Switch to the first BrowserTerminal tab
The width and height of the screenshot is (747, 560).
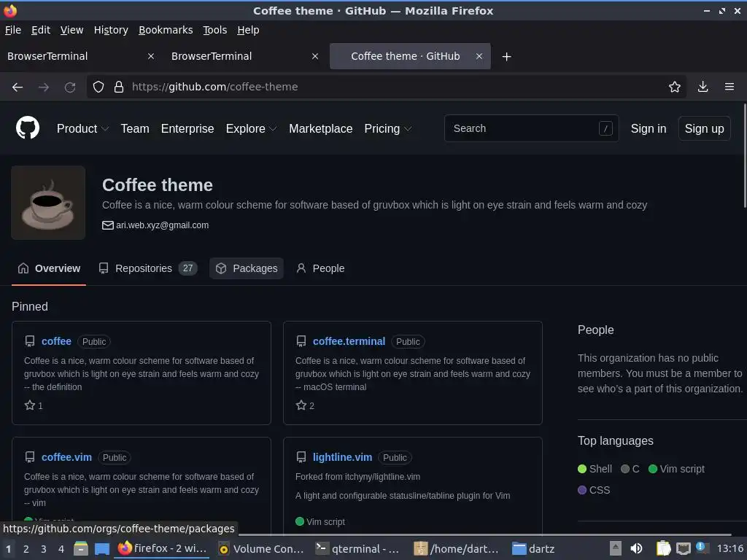tap(81, 56)
